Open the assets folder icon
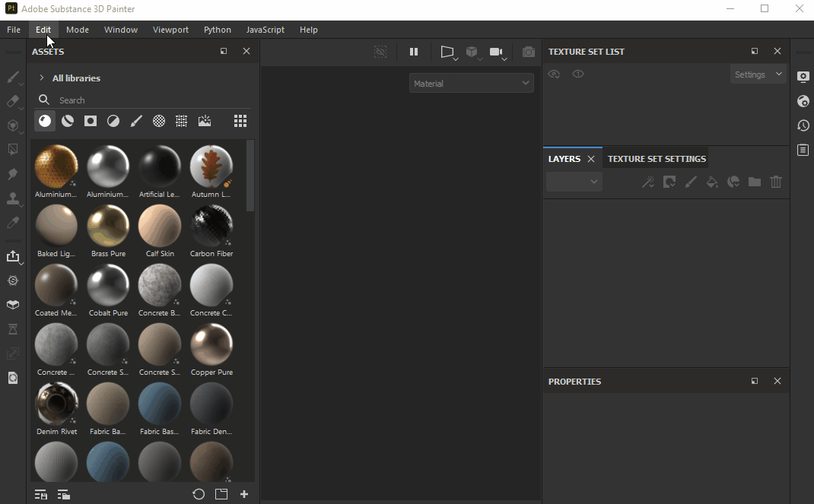Image resolution: width=814 pixels, height=504 pixels. (221, 494)
